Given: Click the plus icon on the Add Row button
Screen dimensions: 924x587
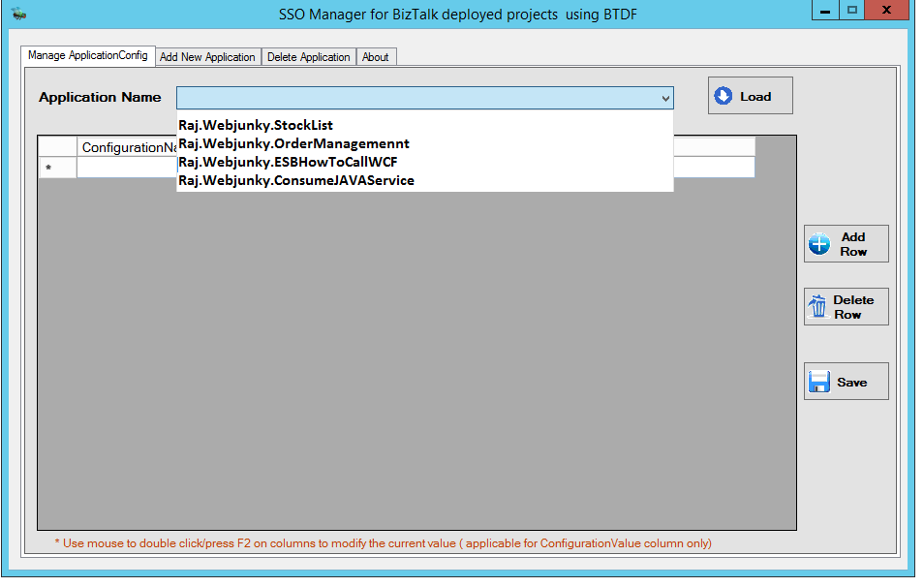Looking at the screenshot, I should click(x=821, y=243).
